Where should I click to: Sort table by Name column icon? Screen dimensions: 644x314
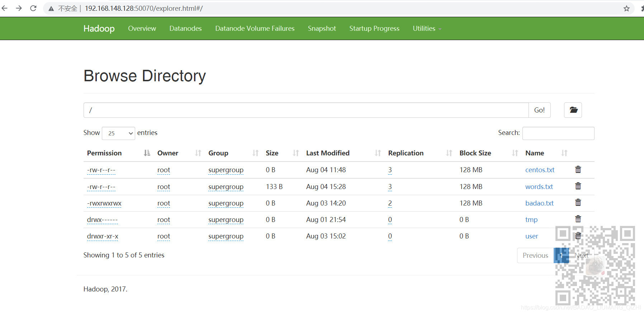pos(564,153)
